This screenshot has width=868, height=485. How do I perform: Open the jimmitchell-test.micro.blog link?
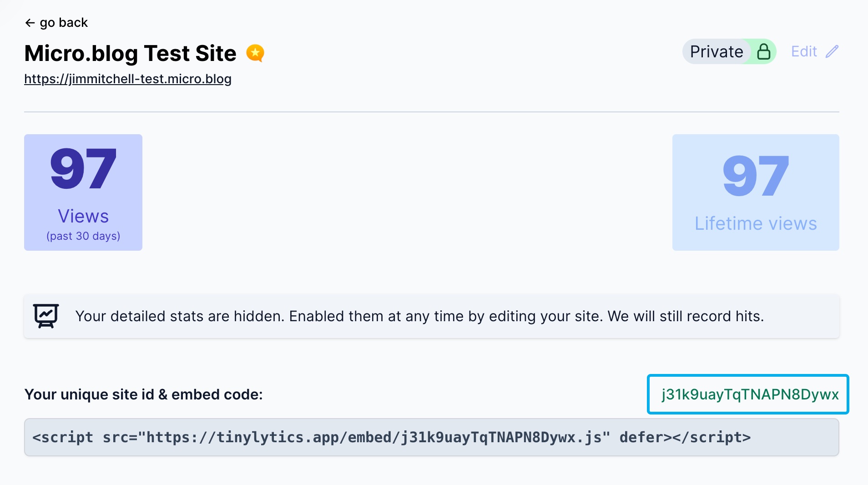coord(128,79)
